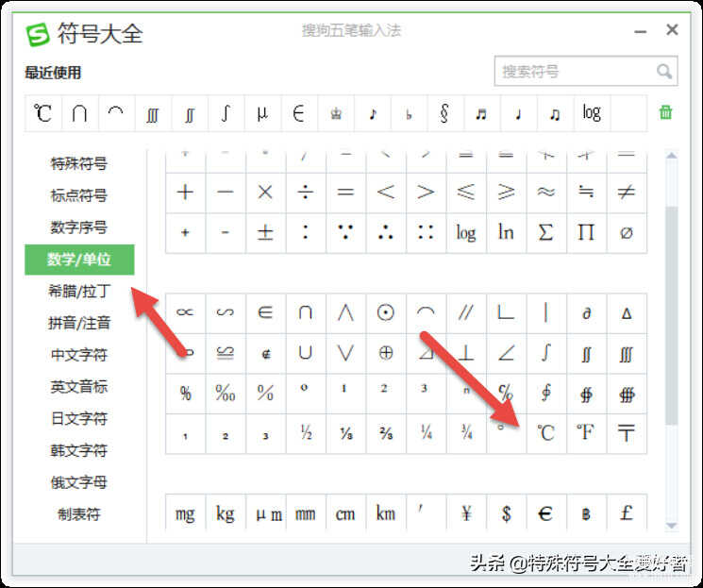Insert the circled plus ⊕ symbol
This screenshot has height=588, width=703.
(386, 353)
